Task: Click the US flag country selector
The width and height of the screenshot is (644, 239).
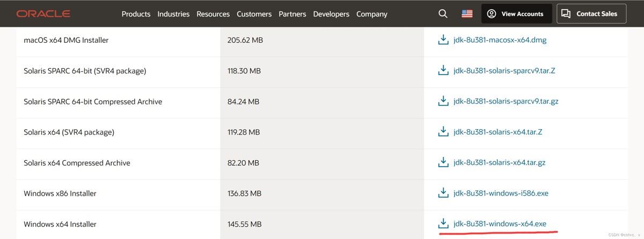Action: [x=467, y=14]
